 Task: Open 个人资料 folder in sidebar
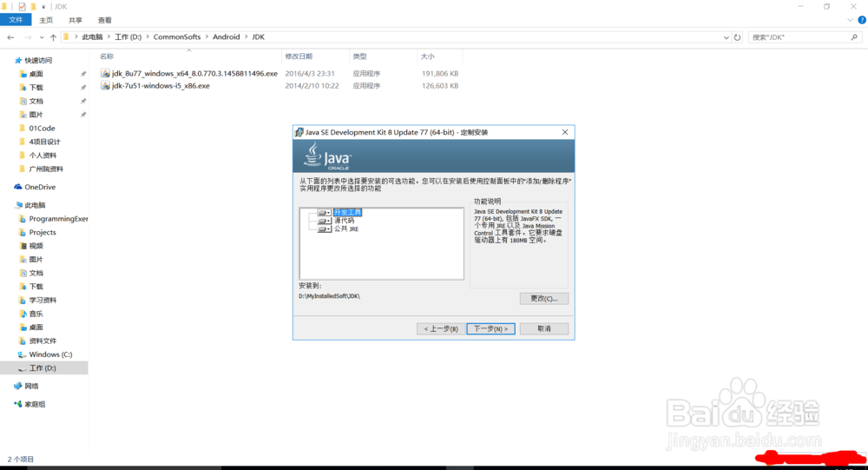click(x=43, y=156)
